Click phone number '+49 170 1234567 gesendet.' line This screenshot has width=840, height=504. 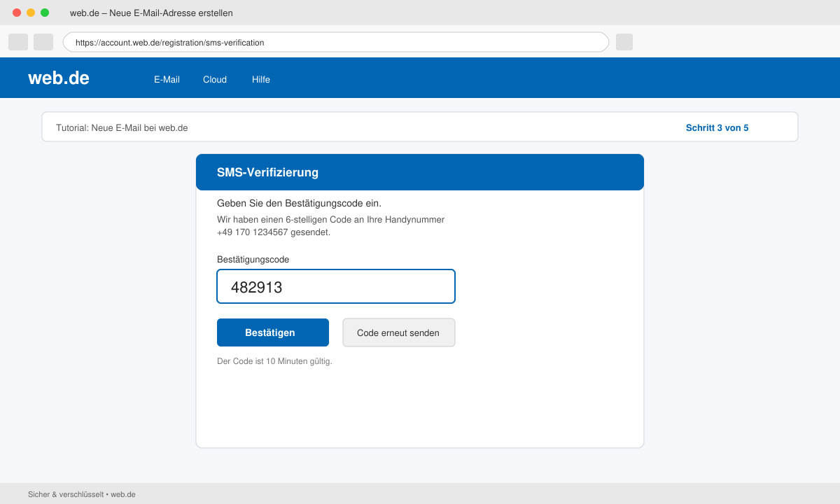pyautogui.click(x=274, y=232)
